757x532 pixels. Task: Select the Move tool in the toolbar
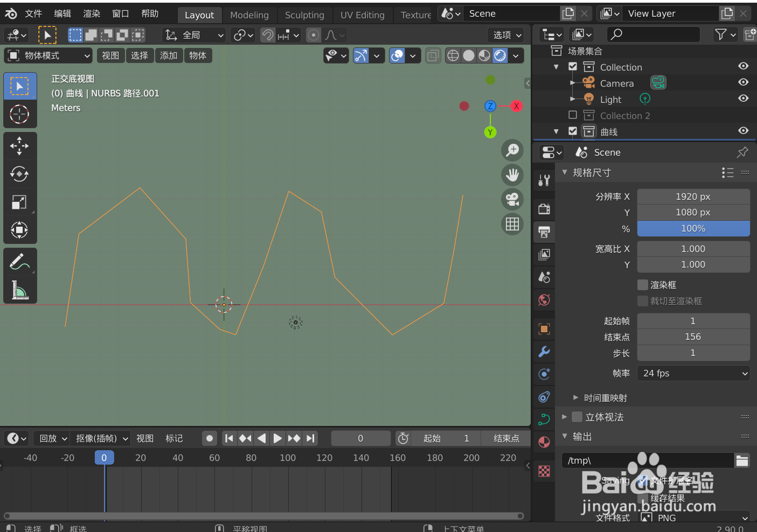20,145
